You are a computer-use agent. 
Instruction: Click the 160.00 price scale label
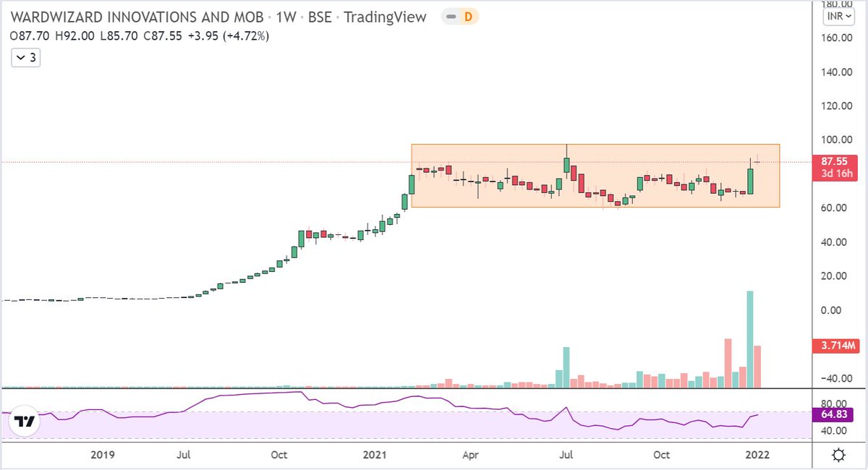[838, 38]
